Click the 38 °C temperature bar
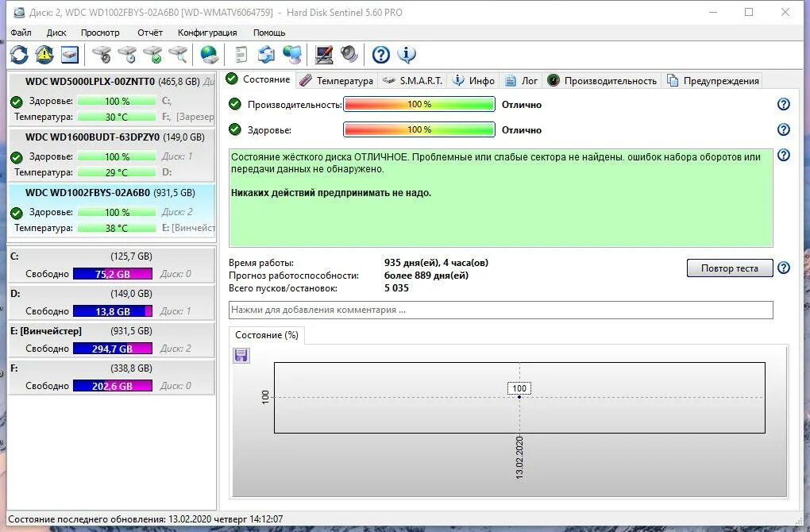This screenshot has width=810, height=532. pyautogui.click(x=117, y=228)
